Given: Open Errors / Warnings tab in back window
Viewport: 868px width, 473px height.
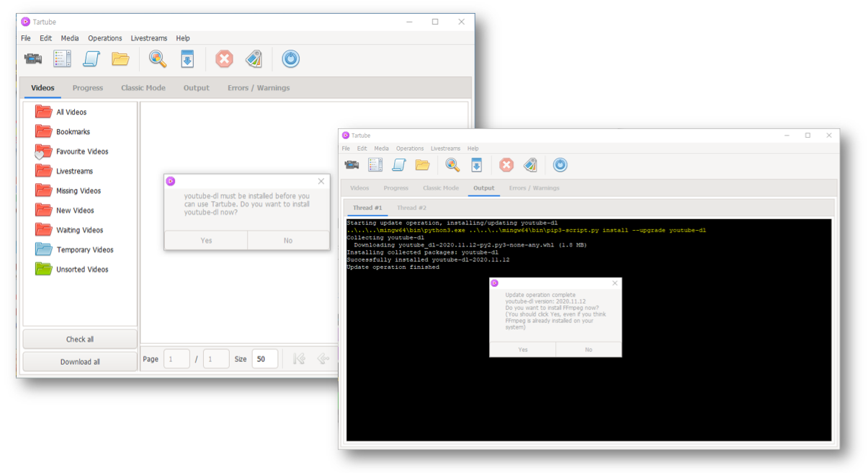Looking at the screenshot, I should click(x=259, y=88).
